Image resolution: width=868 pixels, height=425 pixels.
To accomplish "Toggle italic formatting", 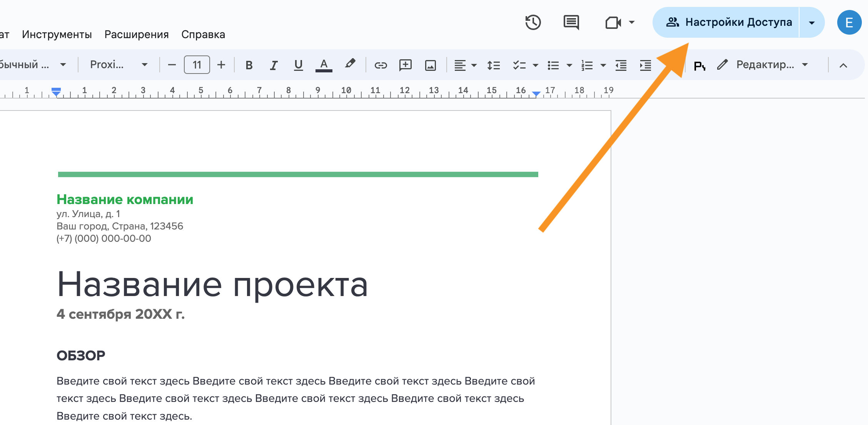I will (x=274, y=65).
